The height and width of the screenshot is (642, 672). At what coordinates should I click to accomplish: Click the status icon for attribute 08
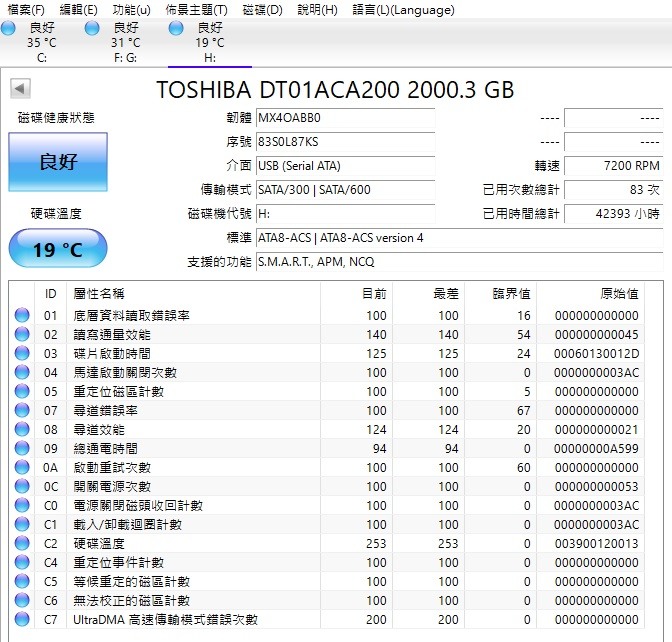pos(22,429)
